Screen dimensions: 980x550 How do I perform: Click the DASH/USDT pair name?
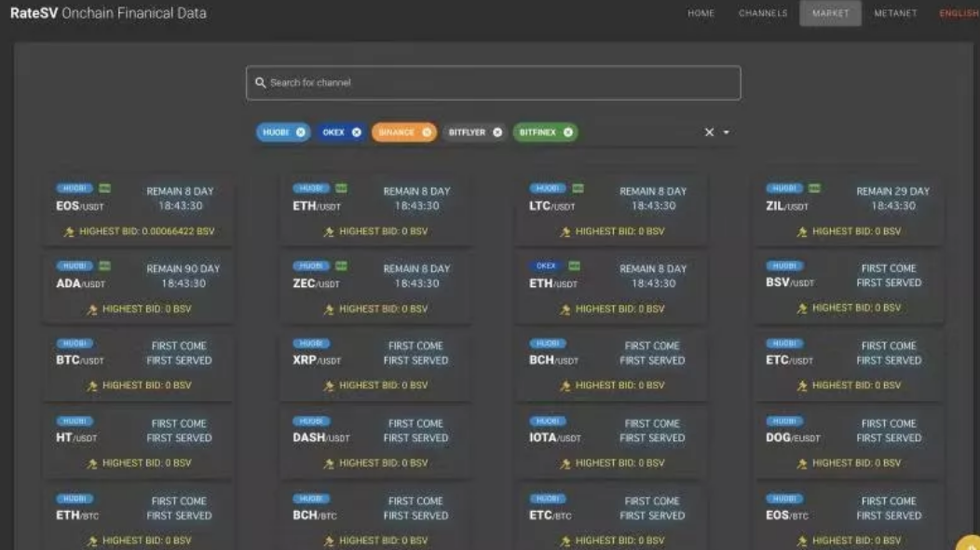321,437
